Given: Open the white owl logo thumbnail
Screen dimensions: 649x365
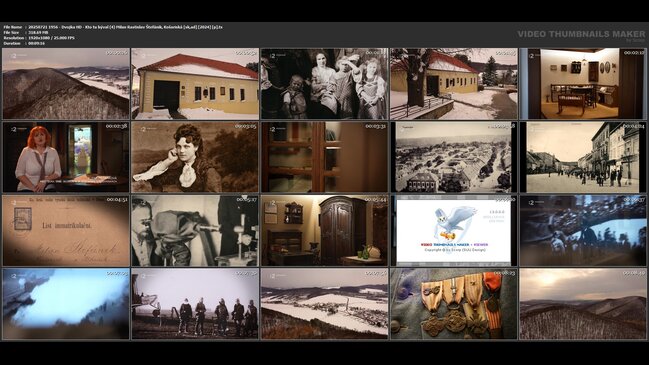Looking at the screenshot, I should pos(454,231).
